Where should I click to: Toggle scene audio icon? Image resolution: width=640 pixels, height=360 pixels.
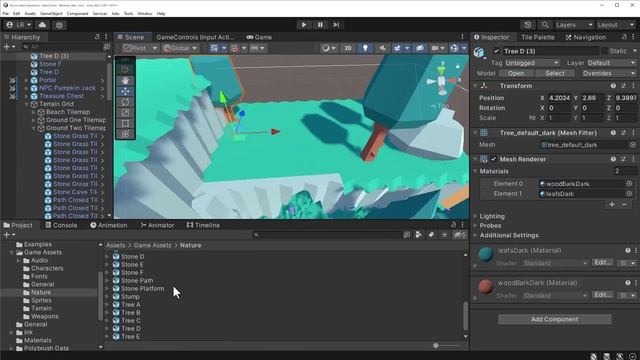coord(382,48)
